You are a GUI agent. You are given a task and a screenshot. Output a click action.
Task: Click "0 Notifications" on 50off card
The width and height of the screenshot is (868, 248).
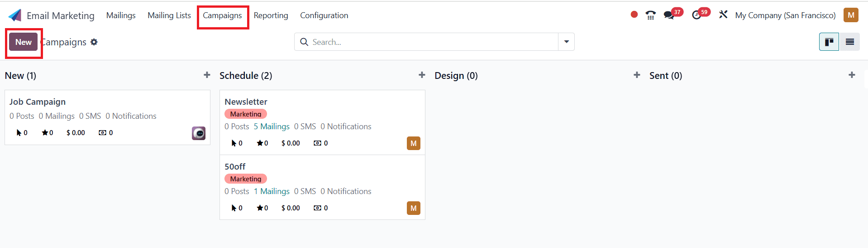(346, 191)
